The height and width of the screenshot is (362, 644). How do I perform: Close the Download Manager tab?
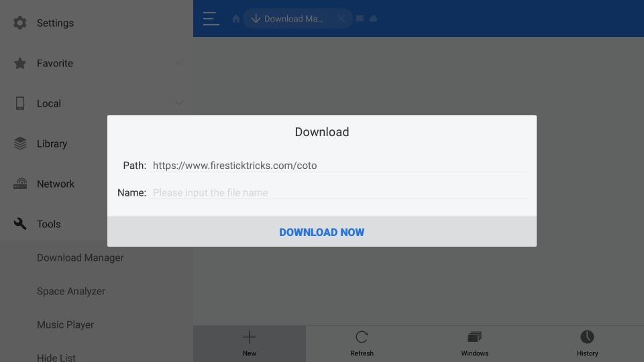click(x=341, y=19)
